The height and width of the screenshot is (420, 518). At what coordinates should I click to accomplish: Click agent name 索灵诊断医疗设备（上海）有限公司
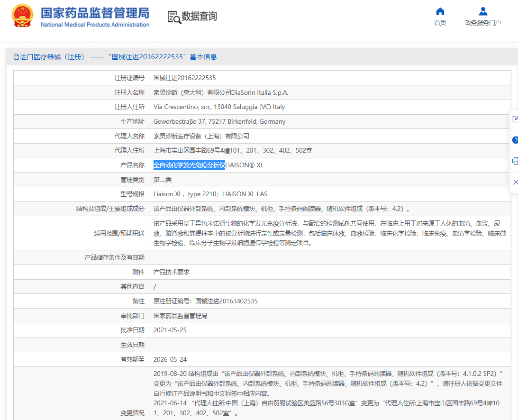point(201,136)
